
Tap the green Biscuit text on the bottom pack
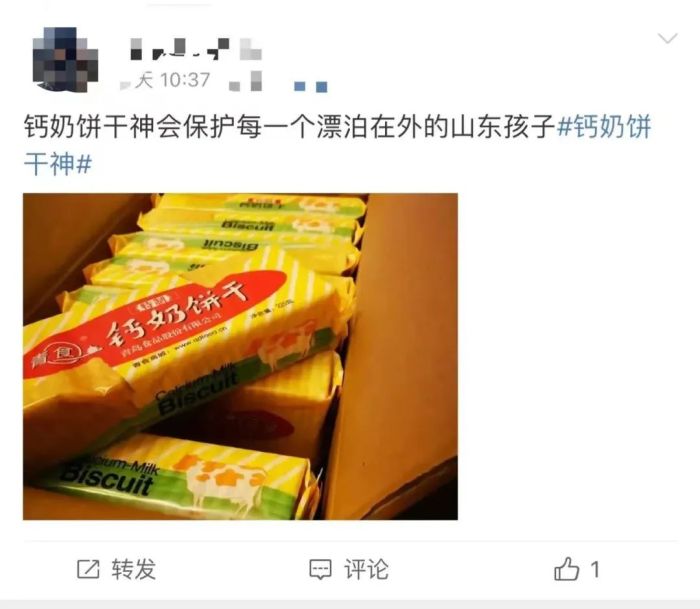107,480
